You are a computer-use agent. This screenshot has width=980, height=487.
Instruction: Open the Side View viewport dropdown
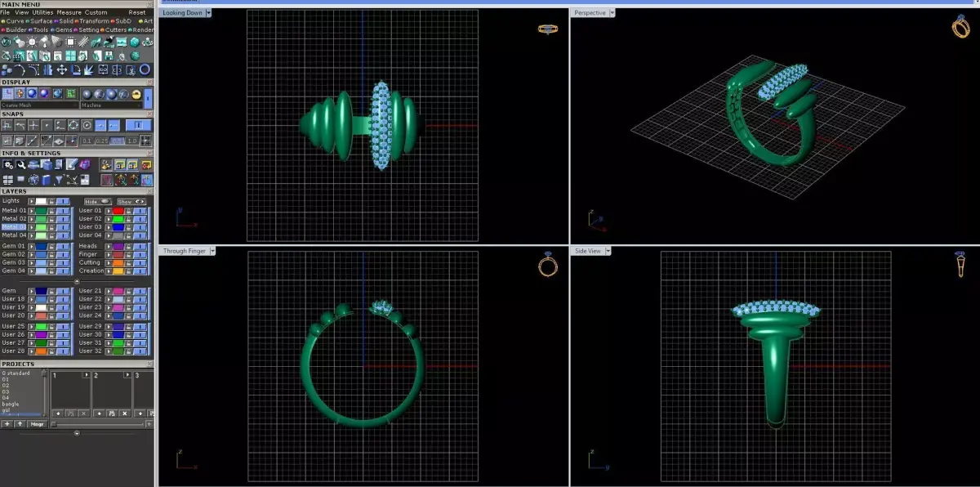pyautogui.click(x=608, y=251)
